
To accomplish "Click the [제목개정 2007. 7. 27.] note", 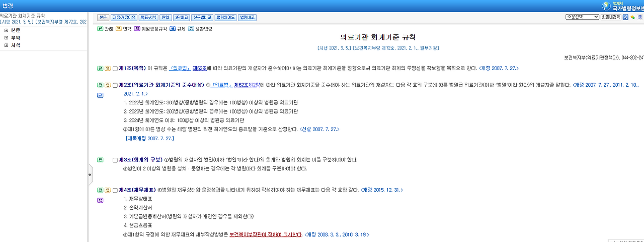I will (149, 138).
